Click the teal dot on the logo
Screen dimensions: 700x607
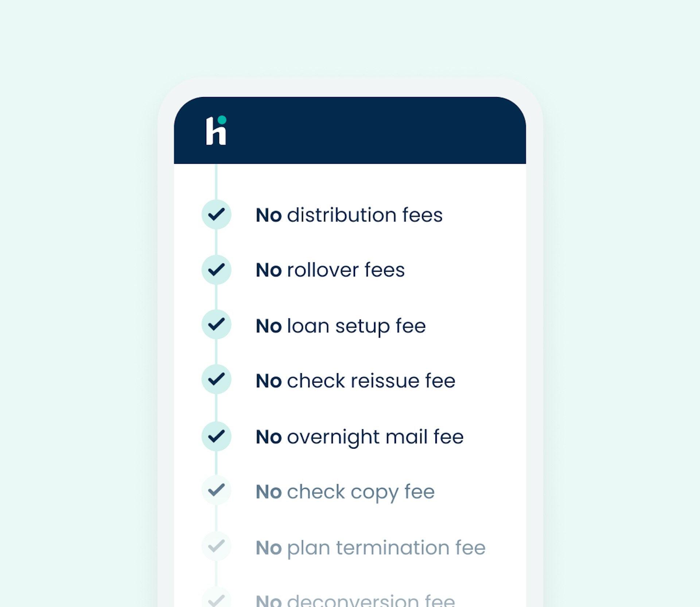click(222, 120)
